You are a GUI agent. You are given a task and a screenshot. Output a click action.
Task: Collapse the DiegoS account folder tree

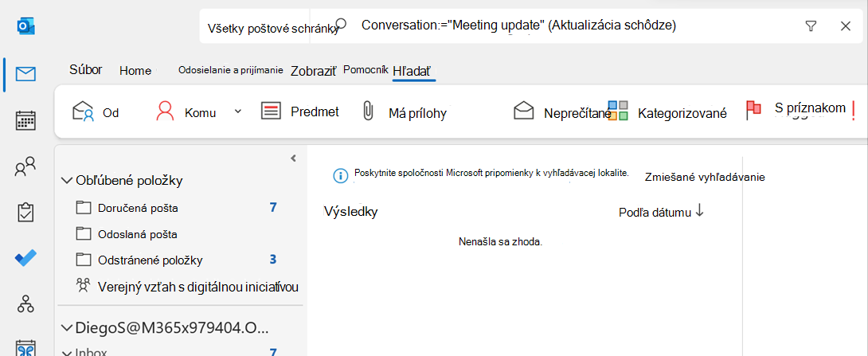tap(68, 328)
